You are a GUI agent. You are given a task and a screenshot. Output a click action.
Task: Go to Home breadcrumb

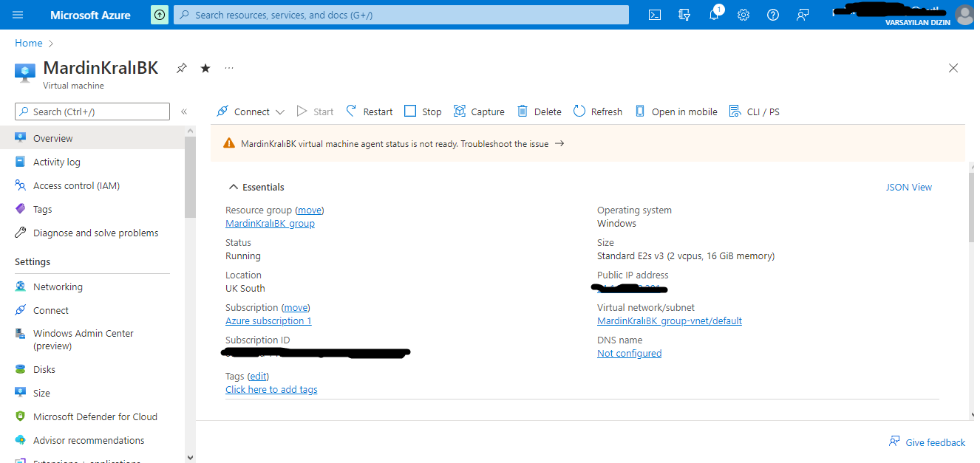pyautogui.click(x=29, y=44)
